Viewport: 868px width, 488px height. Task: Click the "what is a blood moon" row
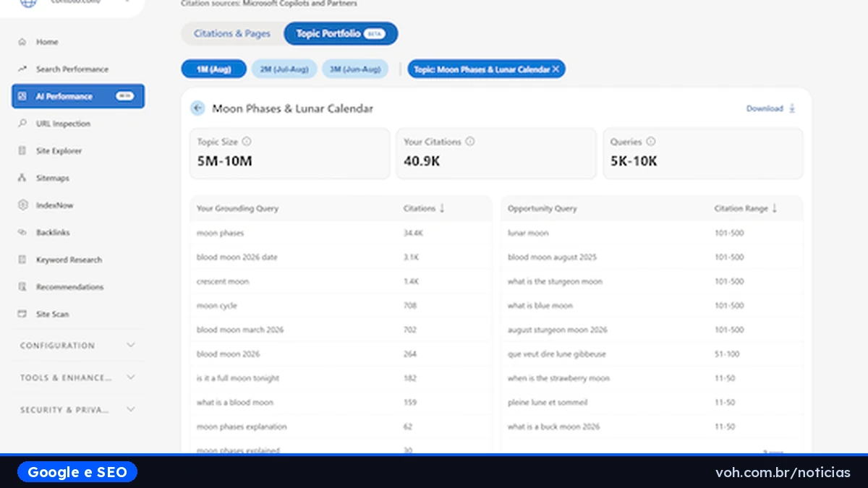tap(340, 403)
